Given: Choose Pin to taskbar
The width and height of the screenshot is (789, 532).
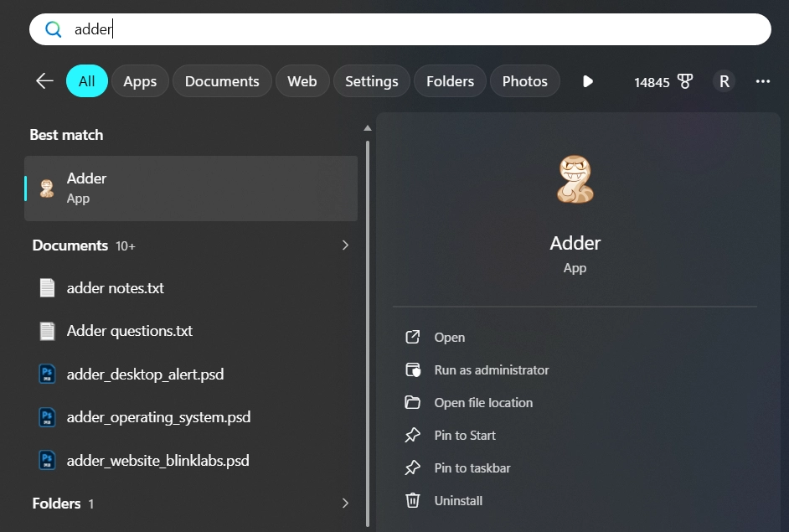Looking at the screenshot, I should pos(472,468).
